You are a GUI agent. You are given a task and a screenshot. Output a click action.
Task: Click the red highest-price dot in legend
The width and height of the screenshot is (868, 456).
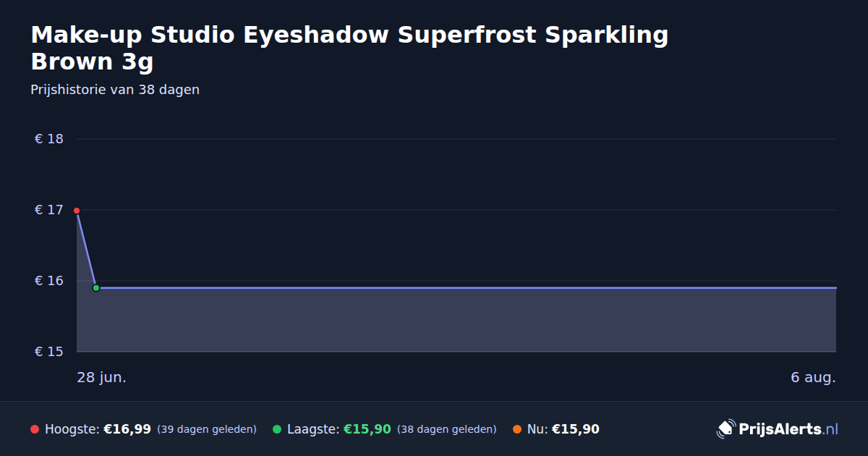point(35,429)
